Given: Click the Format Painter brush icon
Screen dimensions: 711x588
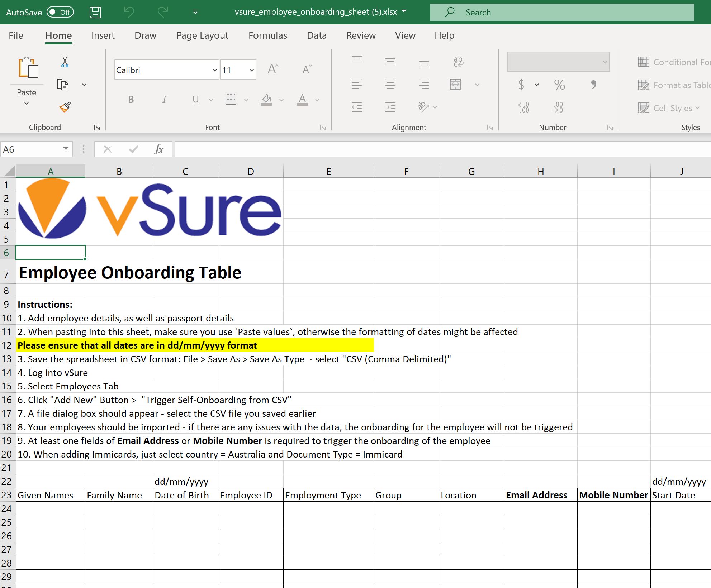Looking at the screenshot, I should click(x=65, y=107).
